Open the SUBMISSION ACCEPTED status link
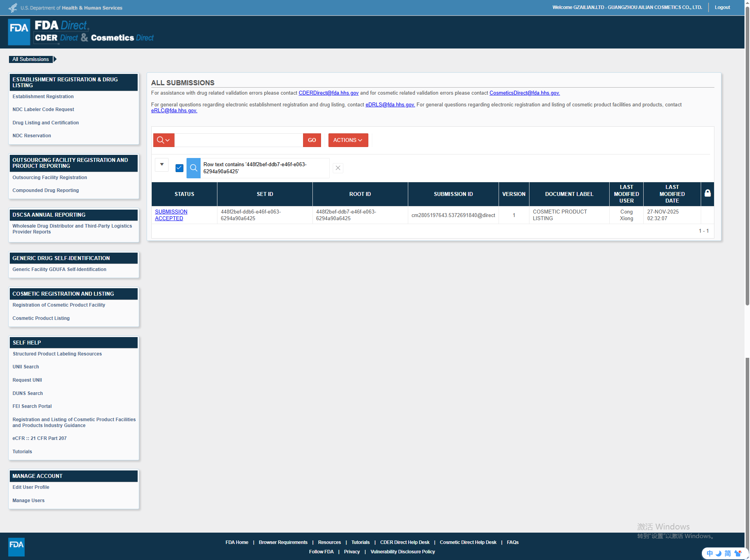The width and height of the screenshot is (750, 560). (171, 215)
